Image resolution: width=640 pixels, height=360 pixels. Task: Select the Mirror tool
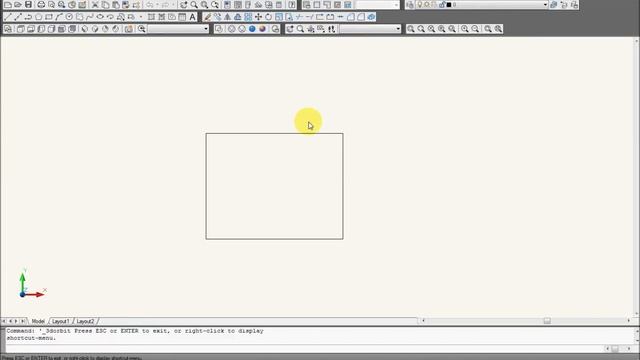tap(227, 17)
